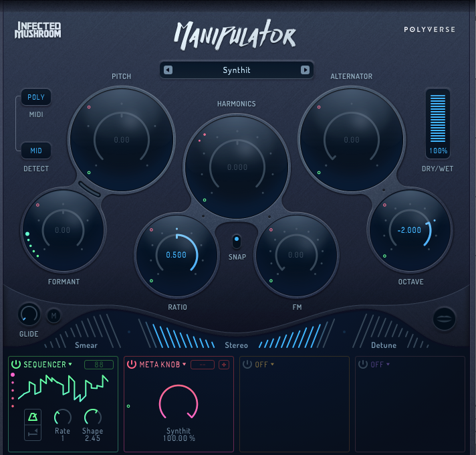This screenshot has height=455, width=476.
Task: Click the green dot in Meta Knob panel
Action: point(128,406)
